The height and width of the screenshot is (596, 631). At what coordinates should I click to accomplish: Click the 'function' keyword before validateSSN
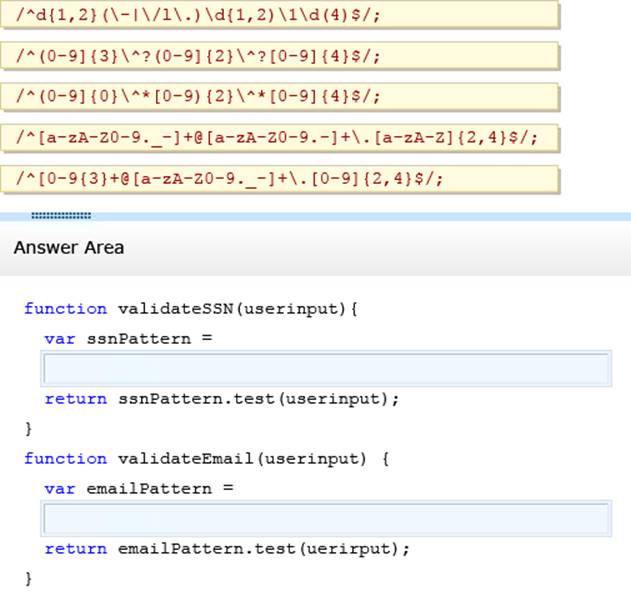(x=65, y=308)
